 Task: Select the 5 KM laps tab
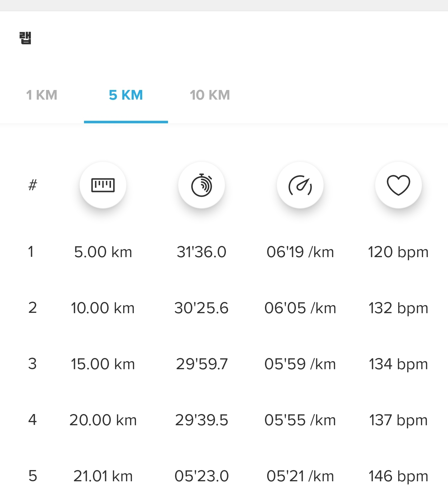click(126, 95)
